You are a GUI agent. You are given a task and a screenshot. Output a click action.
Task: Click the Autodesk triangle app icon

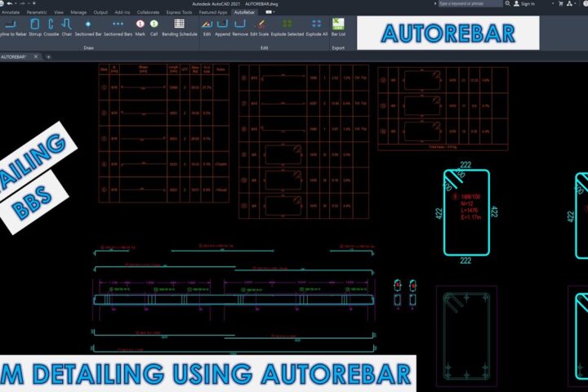click(x=570, y=3)
